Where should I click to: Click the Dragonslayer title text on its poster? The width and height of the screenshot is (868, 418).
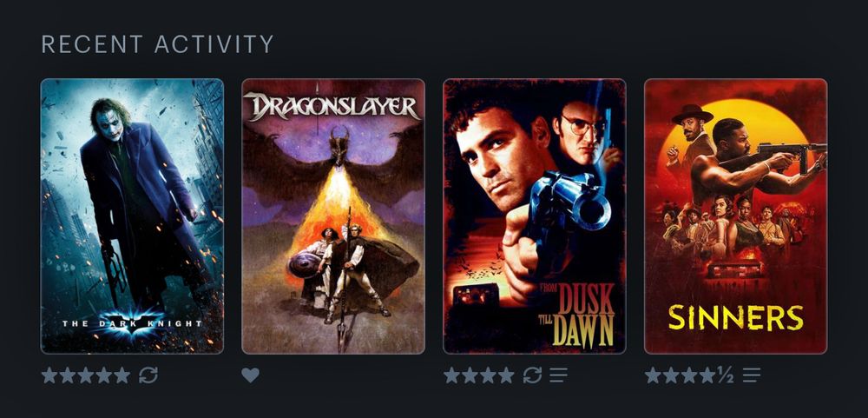[x=332, y=106]
